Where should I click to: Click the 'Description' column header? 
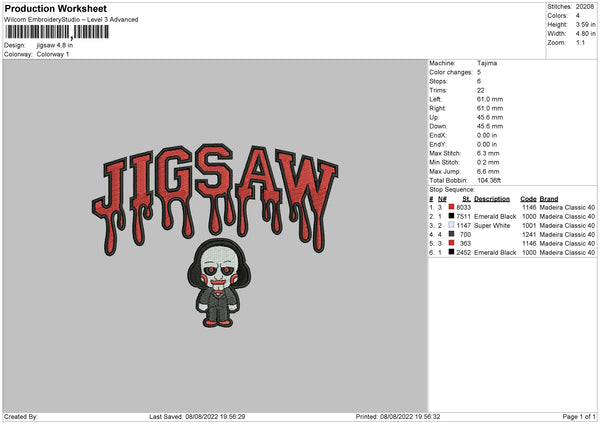click(492, 199)
